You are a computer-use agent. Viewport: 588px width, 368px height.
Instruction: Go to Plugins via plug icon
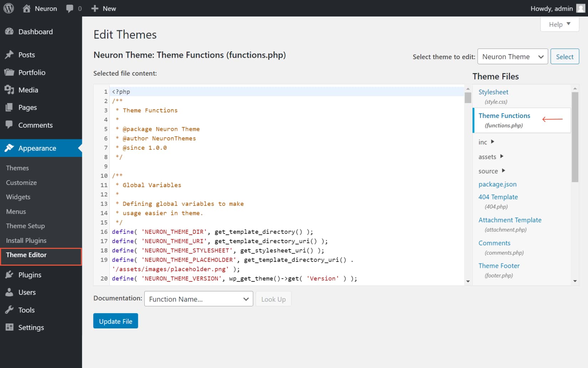[9, 275]
